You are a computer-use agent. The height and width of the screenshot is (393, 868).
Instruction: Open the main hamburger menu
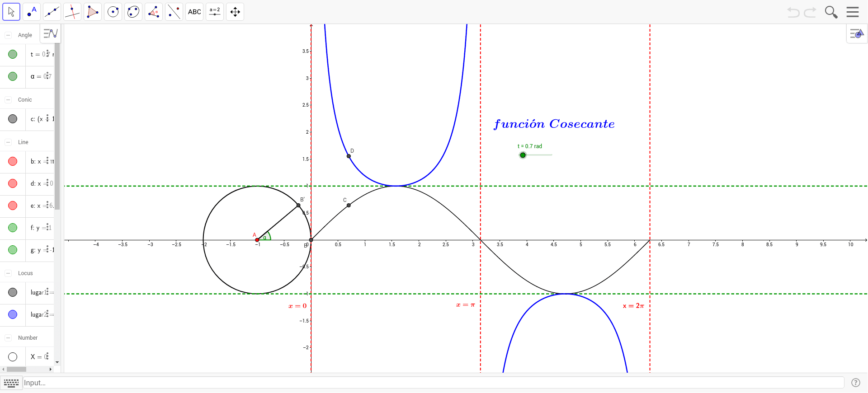point(853,12)
